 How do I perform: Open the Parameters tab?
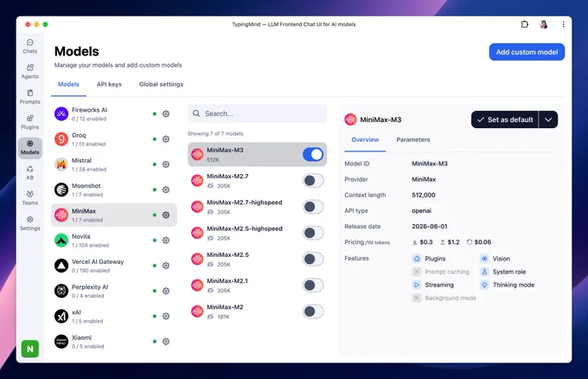click(413, 139)
